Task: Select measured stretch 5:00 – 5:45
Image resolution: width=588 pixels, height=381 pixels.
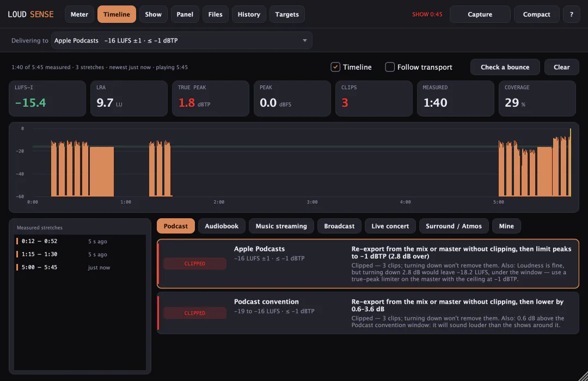Action: [80, 267]
